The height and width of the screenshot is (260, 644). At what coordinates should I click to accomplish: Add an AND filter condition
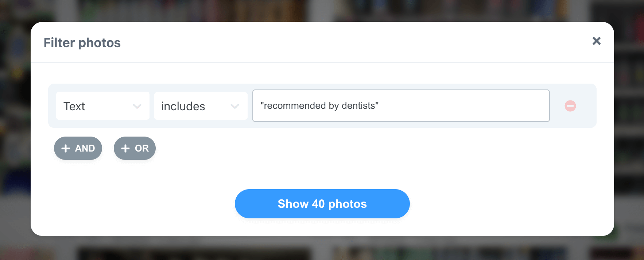click(78, 148)
